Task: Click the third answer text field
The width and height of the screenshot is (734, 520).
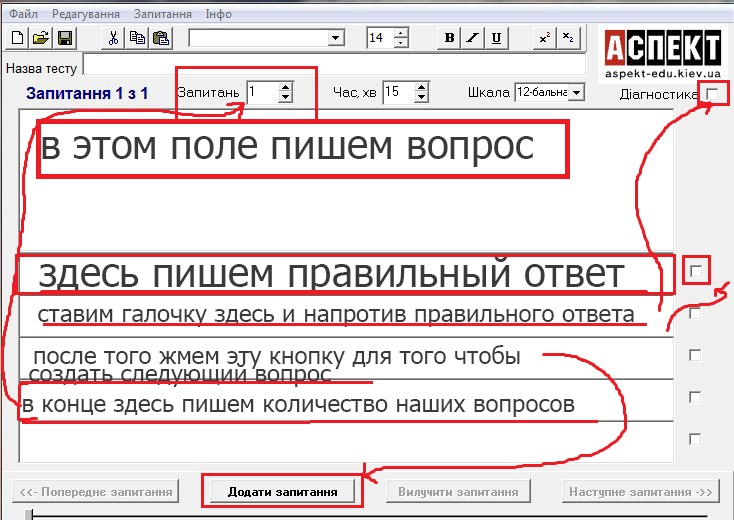Action: [346, 358]
